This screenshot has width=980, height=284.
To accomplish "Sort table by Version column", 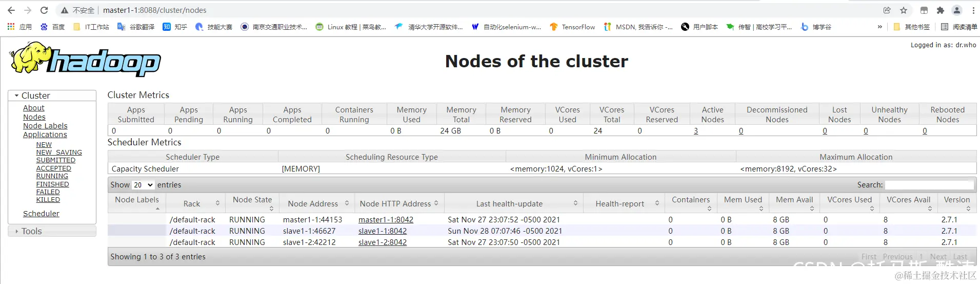I will coord(956,203).
